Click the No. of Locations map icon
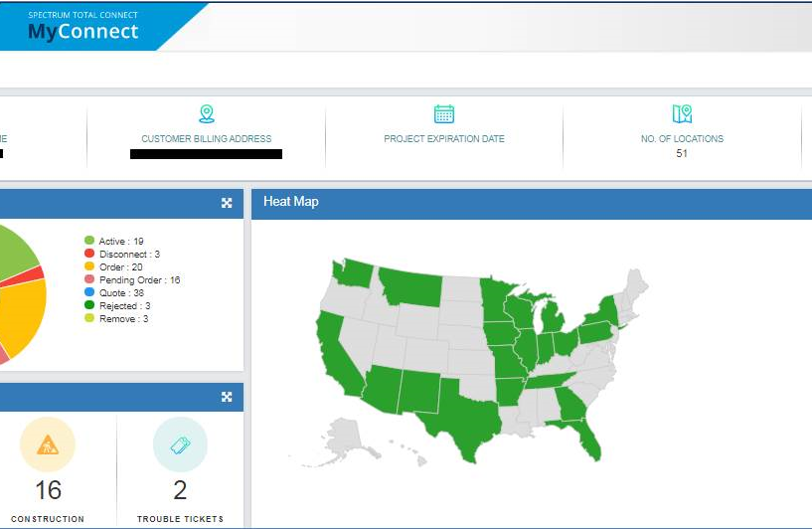The image size is (812, 529). tap(682, 114)
